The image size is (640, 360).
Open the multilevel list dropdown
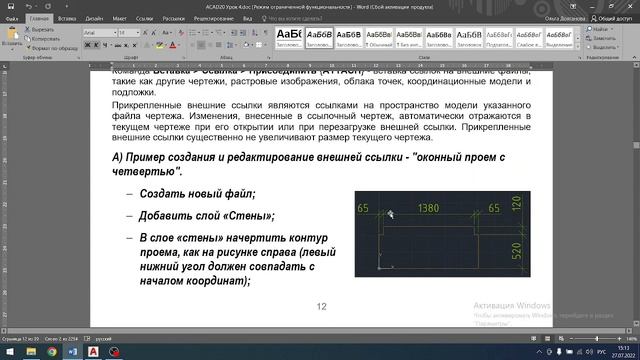[x=224, y=33]
